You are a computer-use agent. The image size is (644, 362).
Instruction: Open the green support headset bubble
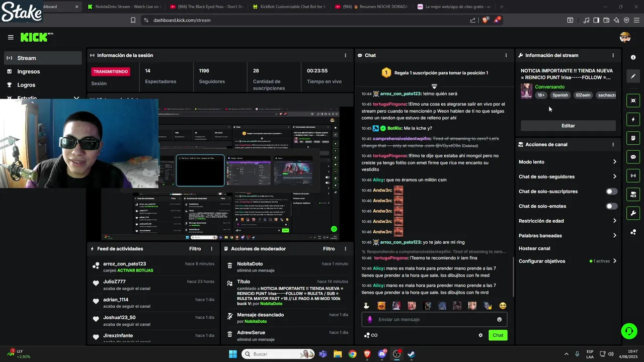(x=629, y=331)
